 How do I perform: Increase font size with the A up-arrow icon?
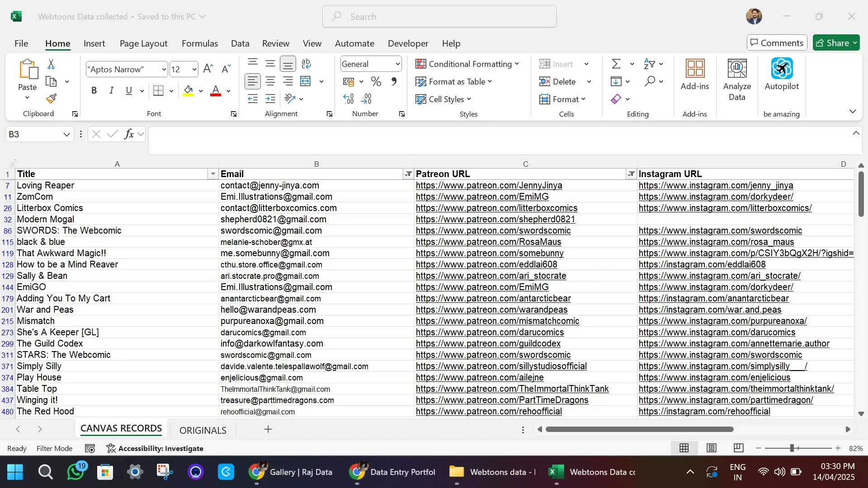(208, 69)
